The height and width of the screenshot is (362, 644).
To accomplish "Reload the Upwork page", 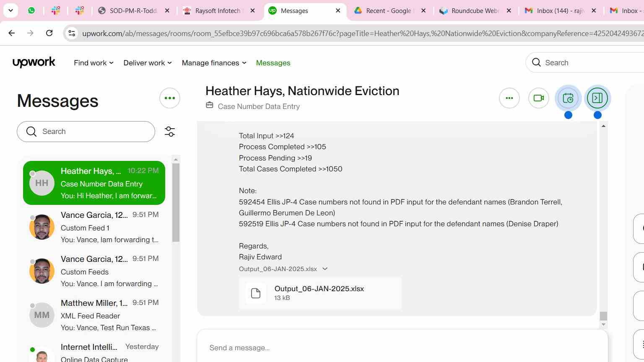I will tap(49, 33).
